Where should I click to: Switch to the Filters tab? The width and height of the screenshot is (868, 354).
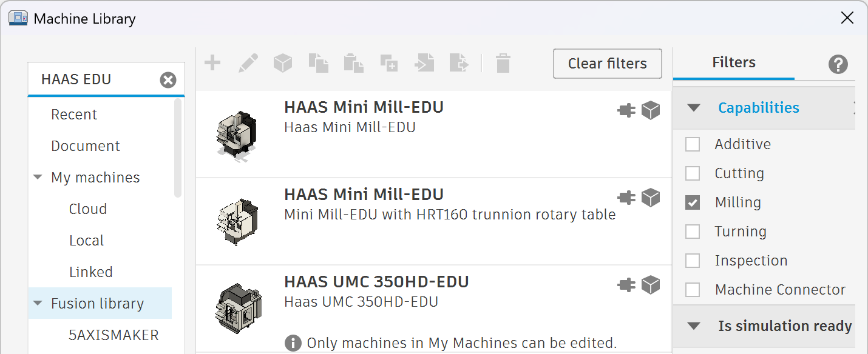733,62
